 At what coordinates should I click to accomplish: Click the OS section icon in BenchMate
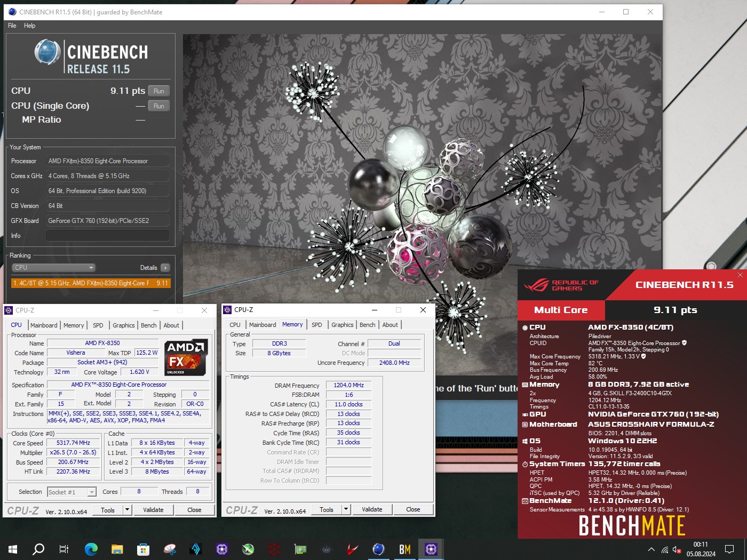point(525,441)
